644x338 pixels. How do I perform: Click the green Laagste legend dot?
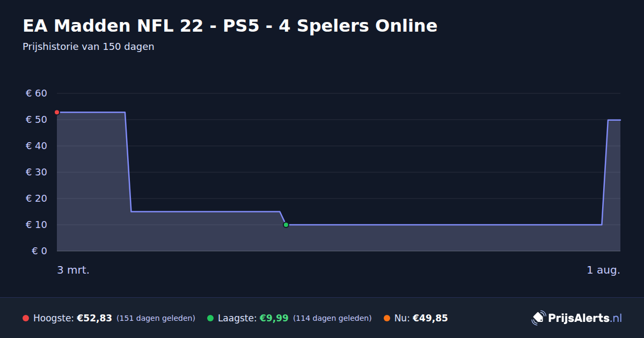coord(210,318)
